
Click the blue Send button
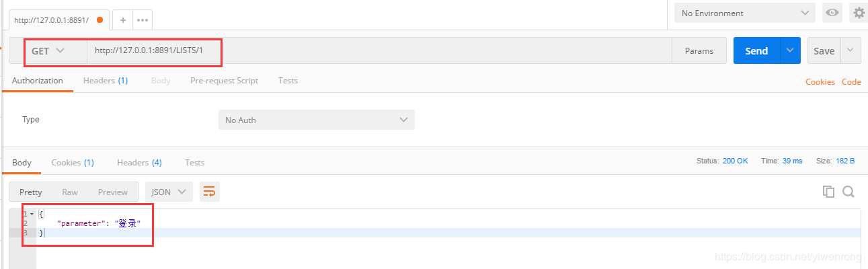(756, 50)
